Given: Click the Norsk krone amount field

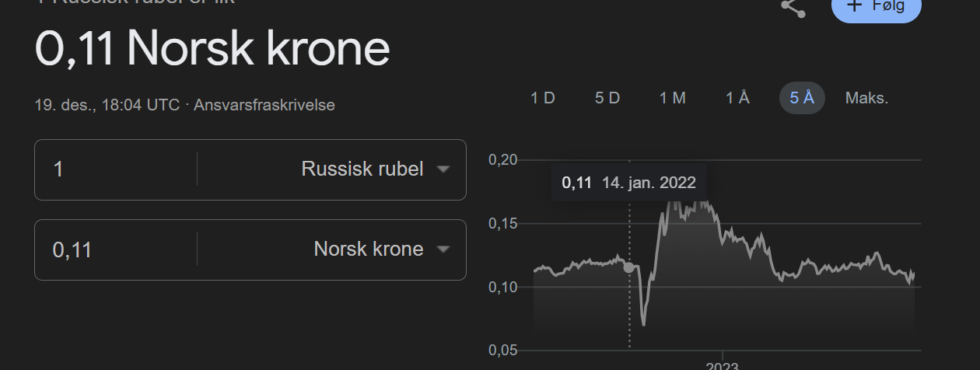Looking at the screenshot, I should [x=117, y=250].
